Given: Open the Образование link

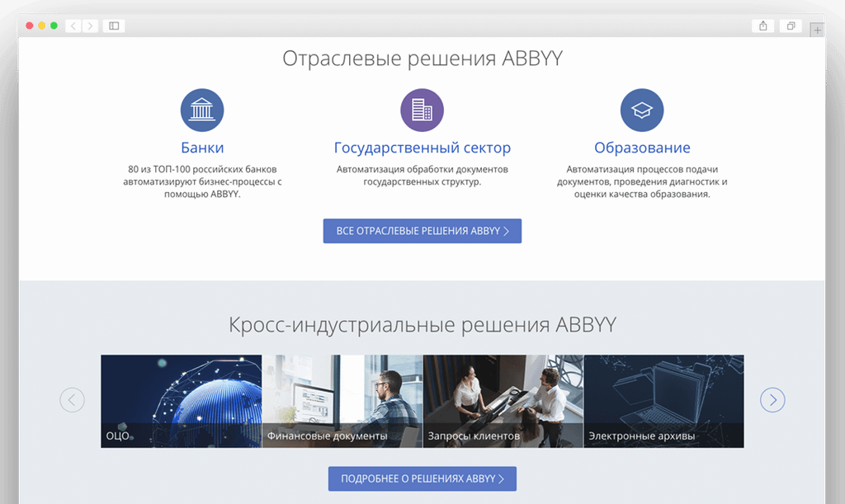Looking at the screenshot, I should [642, 148].
